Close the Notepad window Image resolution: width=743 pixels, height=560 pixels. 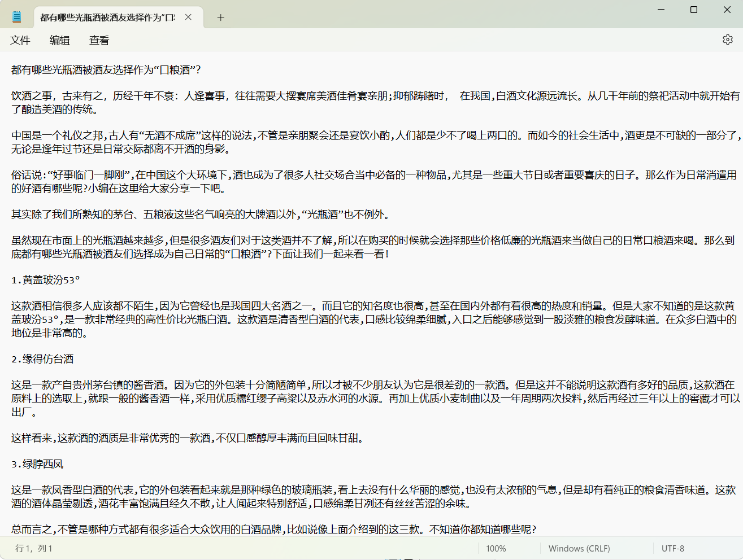tap(727, 10)
